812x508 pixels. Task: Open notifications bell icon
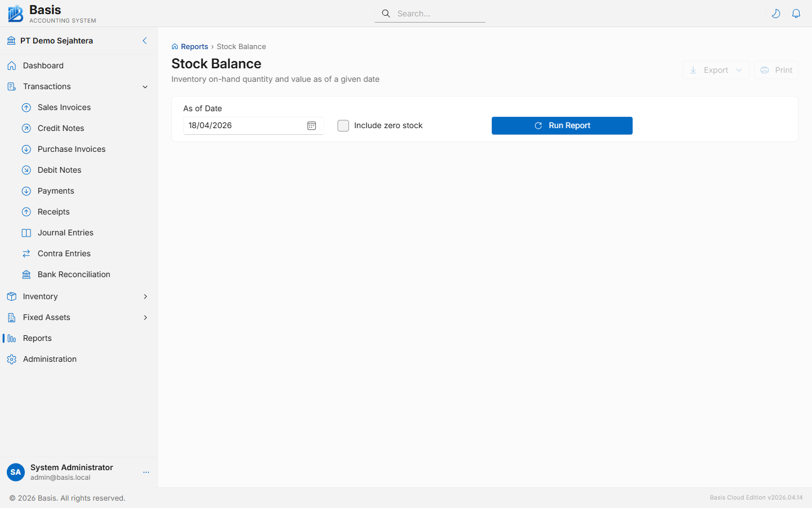point(796,14)
